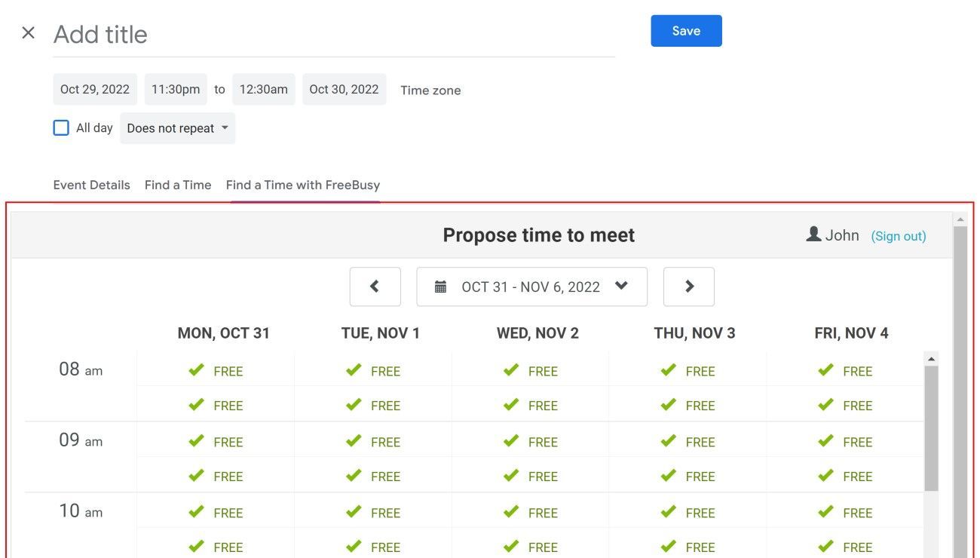Screen dimensions: 980x558
Task: Click the Sign out link
Action: [898, 236]
